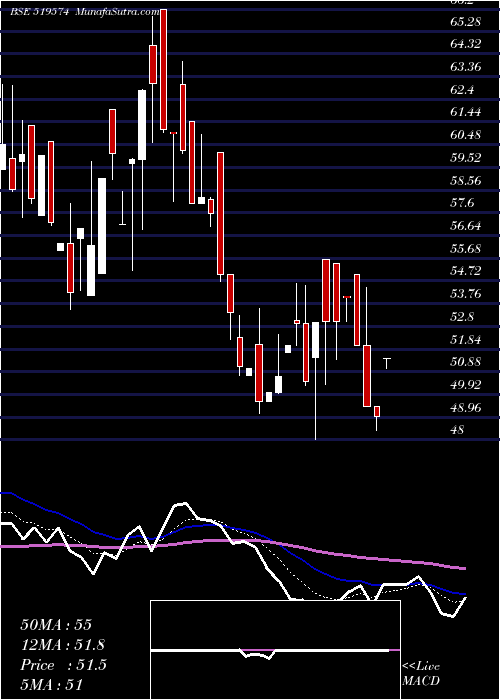
Task: Click the 64.32 price axis label
Action: point(466,44)
